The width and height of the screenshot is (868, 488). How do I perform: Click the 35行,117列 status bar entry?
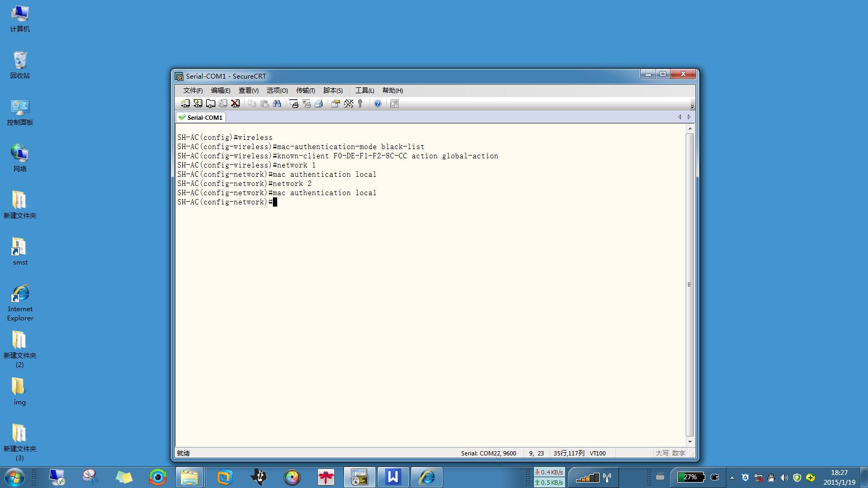click(x=569, y=453)
